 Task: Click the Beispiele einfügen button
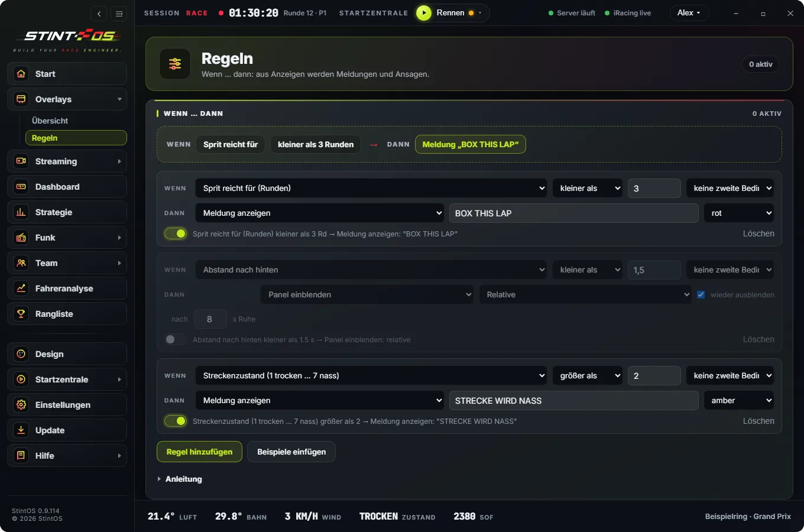[x=291, y=452]
